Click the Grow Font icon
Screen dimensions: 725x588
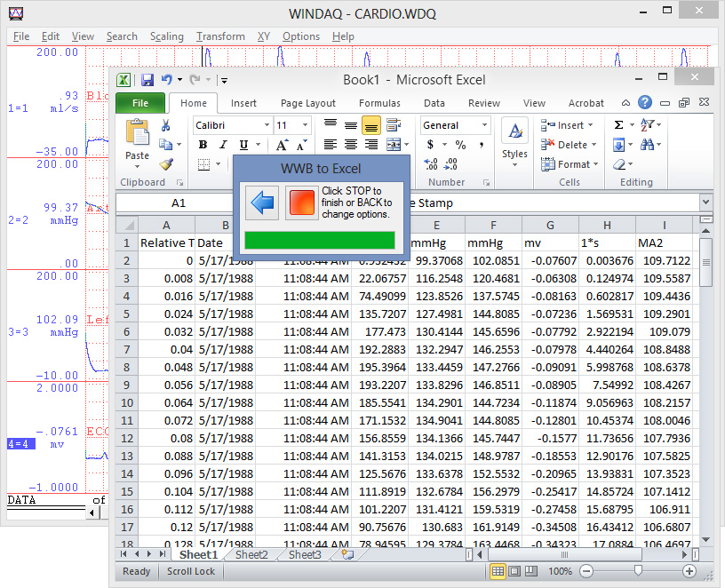282,145
